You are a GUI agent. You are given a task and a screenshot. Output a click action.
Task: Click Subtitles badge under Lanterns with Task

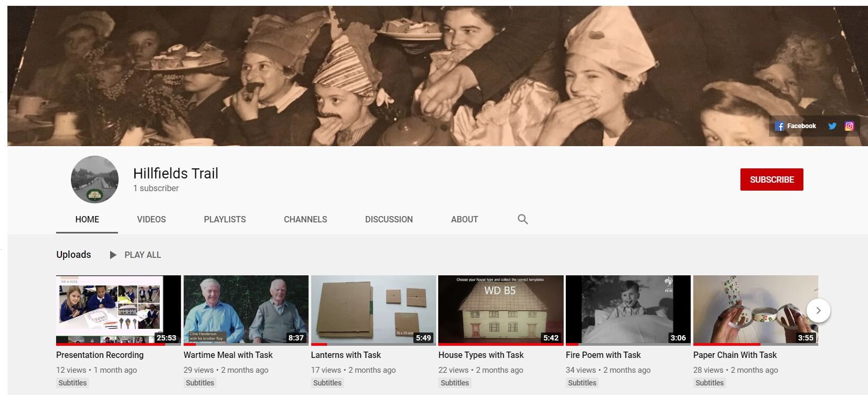coord(328,383)
